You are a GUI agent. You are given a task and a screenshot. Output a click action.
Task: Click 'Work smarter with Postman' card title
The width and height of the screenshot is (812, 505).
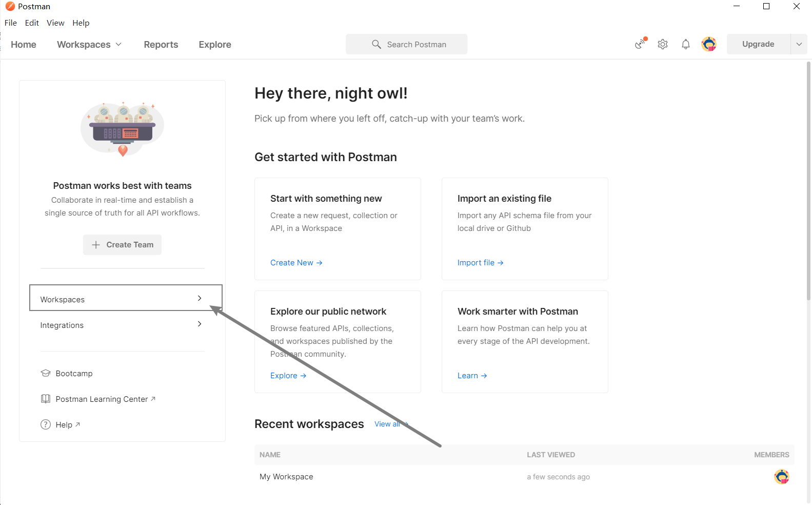coord(518,312)
